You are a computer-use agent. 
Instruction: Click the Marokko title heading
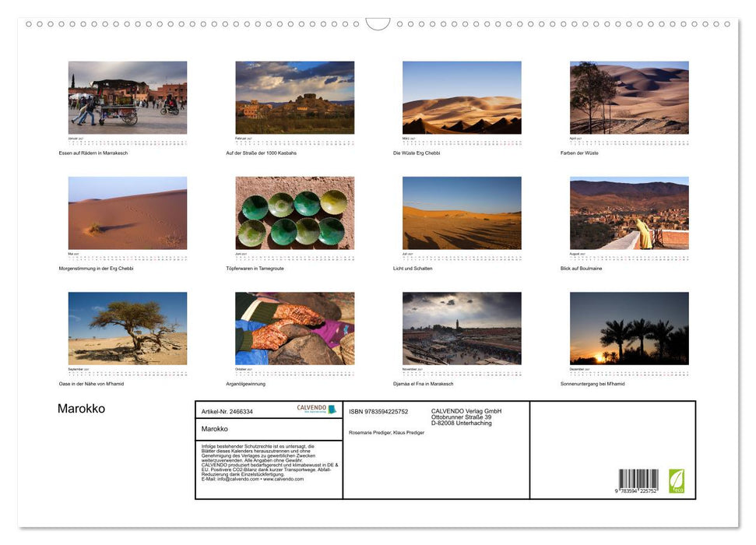click(81, 409)
